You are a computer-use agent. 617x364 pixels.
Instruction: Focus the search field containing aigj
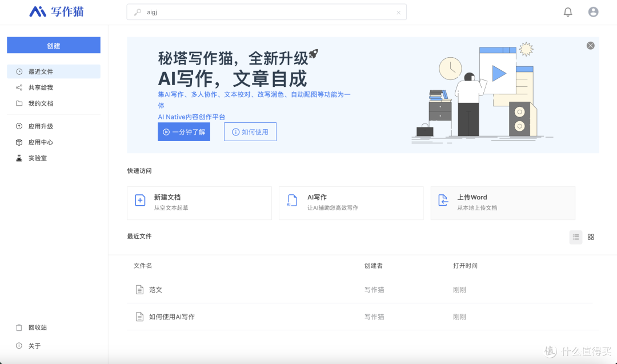pos(266,12)
